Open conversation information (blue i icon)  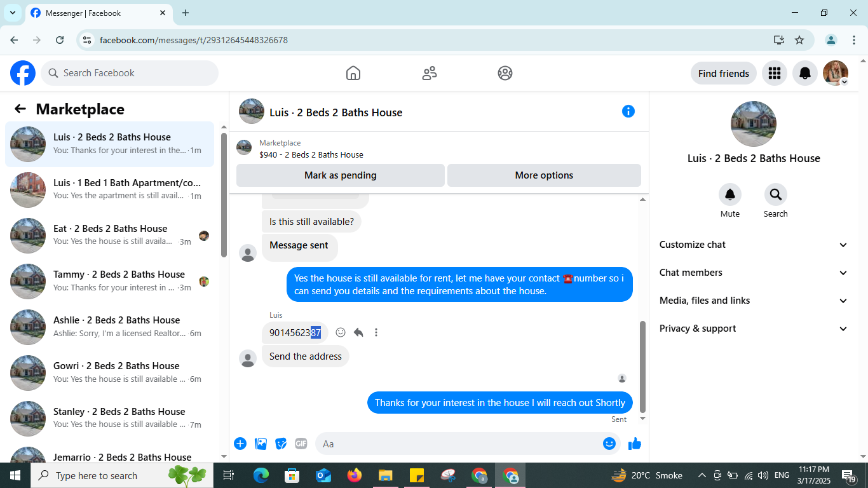coord(628,111)
